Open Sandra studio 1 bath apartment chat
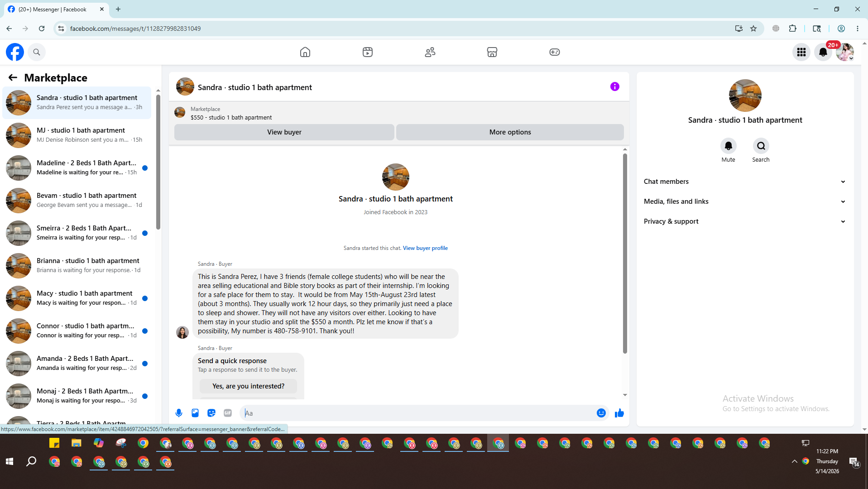This screenshot has height=489, width=868. click(x=77, y=103)
